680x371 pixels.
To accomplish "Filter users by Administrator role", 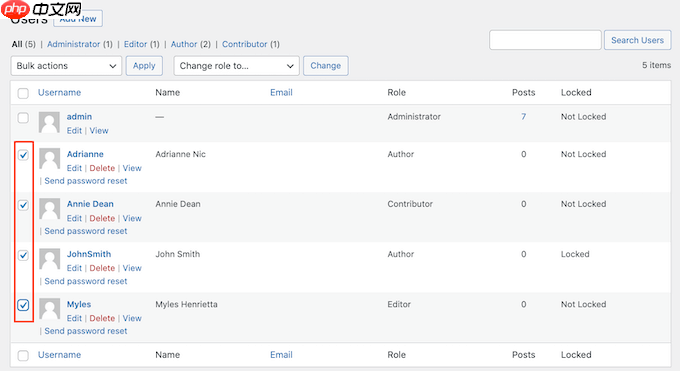I will point(73,44).
